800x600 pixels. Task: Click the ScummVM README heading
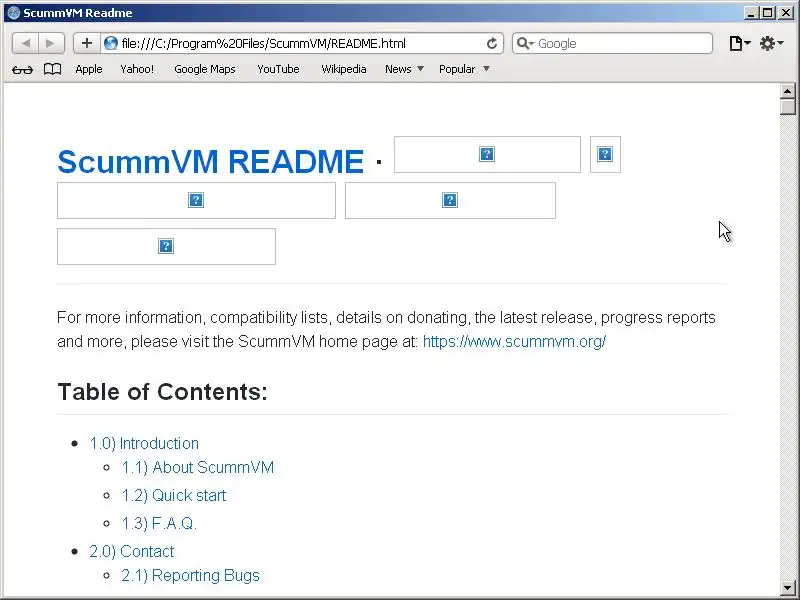coord(210,162)
